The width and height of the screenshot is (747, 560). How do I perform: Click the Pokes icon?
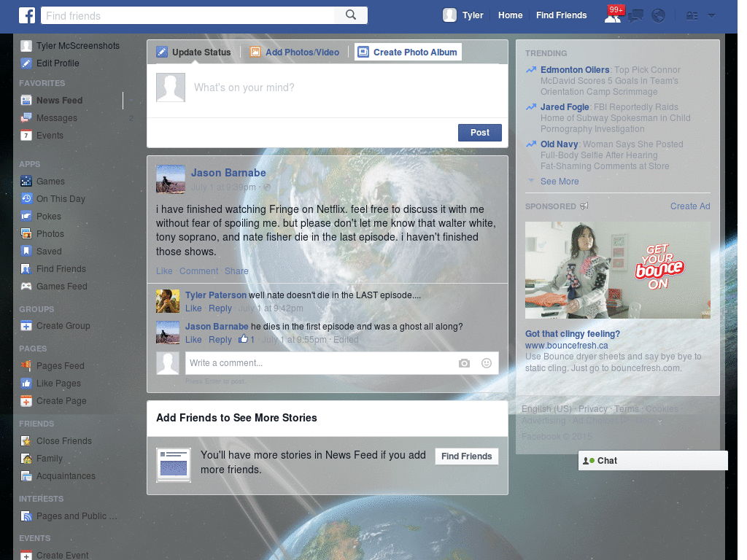pos(26,216)
